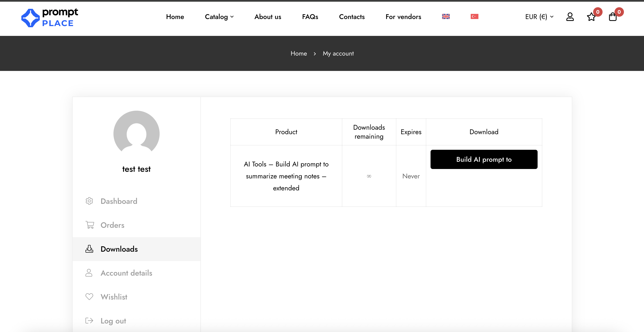The image size is (644, 332).
Task: Click the 'Never' expiry value
Action: [411, 176]
